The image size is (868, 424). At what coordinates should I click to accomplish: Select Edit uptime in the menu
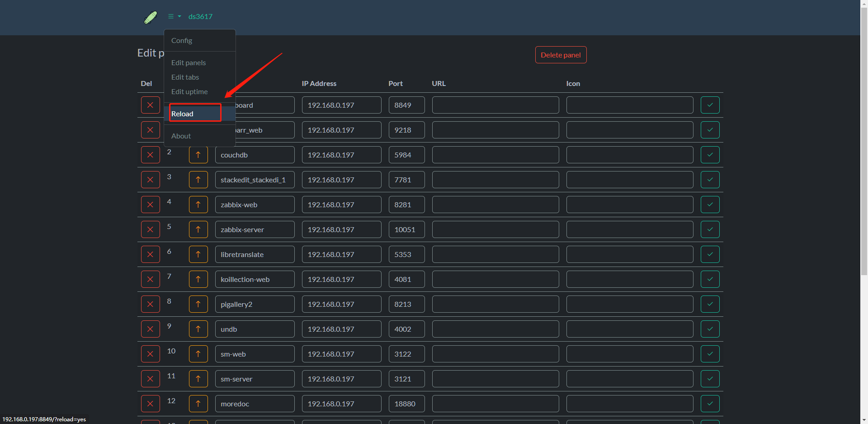(199, 91)
